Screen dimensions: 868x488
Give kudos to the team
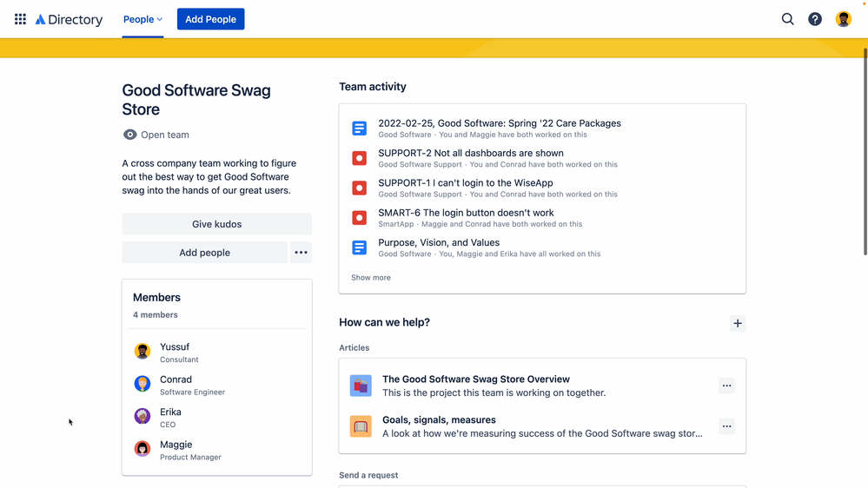click(217, 224)
